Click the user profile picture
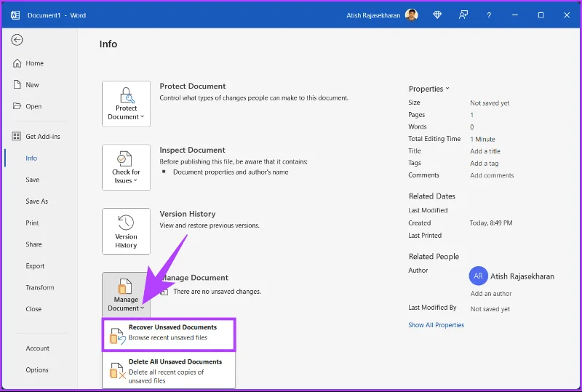This screenshot has height=392, width=582. (x=411, y=15)
